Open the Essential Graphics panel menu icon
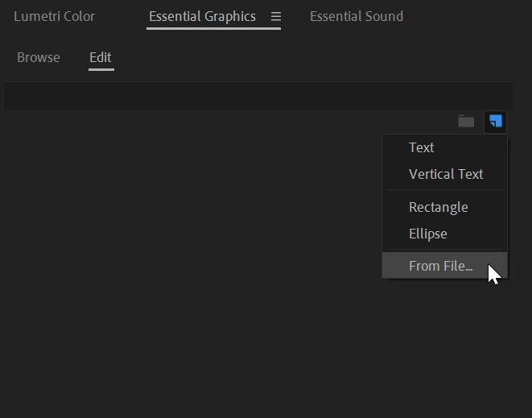The width and height of the screenshot is (532, 418). coord(276,16)
